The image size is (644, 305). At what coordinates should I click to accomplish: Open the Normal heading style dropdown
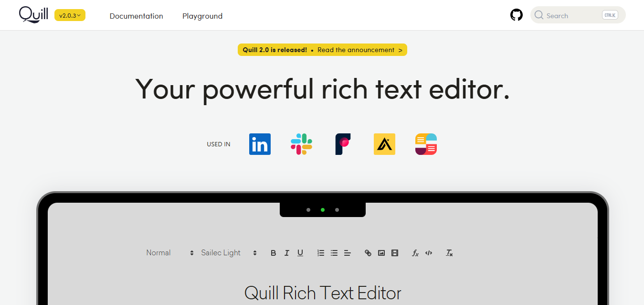coord(170,253)
